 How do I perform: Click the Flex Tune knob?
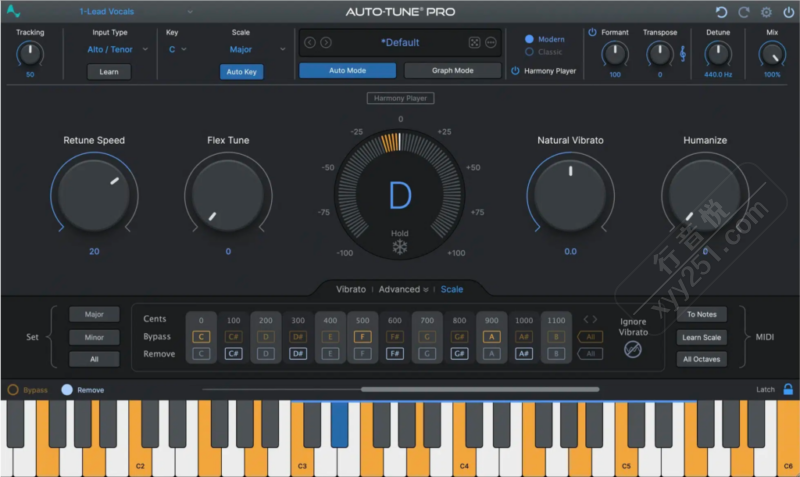tap(228, 195)
